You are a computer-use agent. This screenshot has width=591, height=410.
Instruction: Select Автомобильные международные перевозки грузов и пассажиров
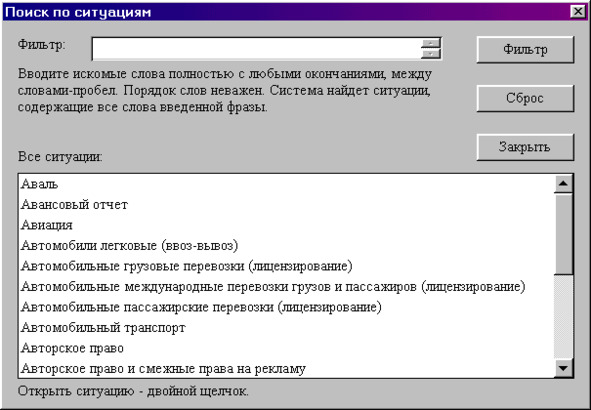pos(286,286)
